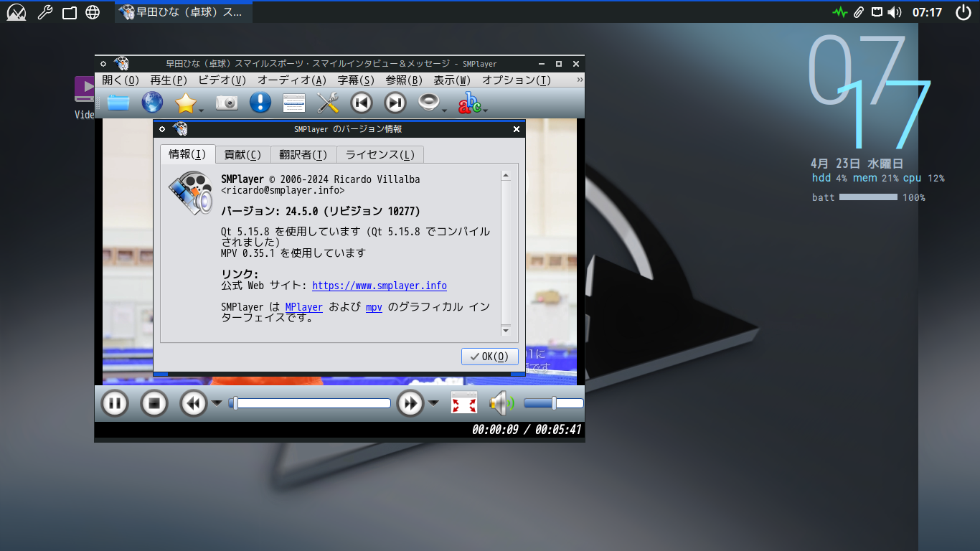980x551 pixels.
Task: Click the subtitle 'abc' toolbar icon
Action: click(x=470, y=103)
